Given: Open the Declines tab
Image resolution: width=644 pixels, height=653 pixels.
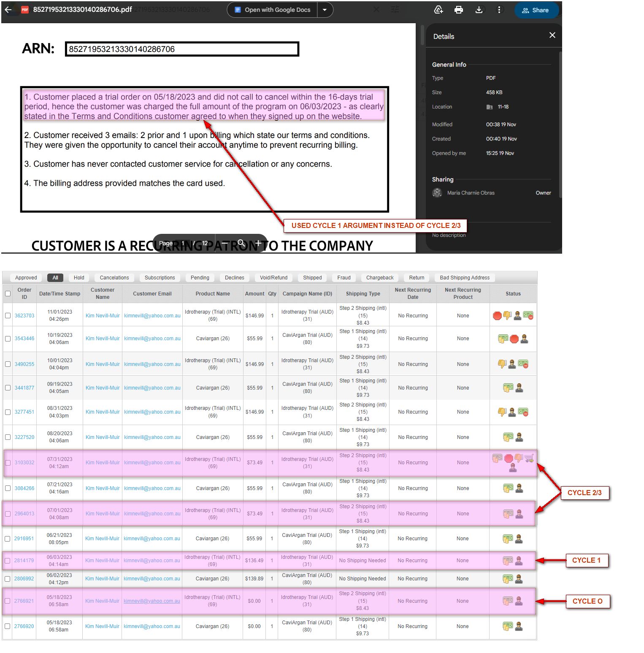Looking at the screenshot, I should coord(235,277).
